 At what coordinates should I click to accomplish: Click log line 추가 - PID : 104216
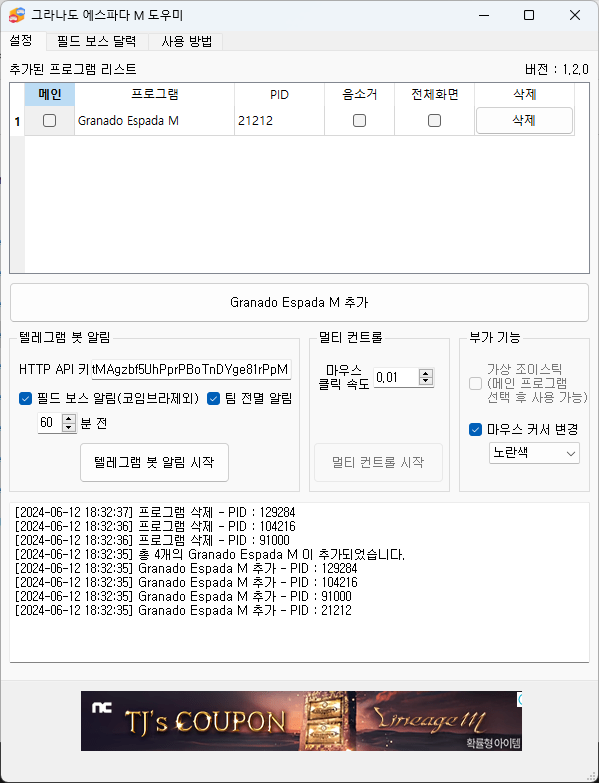(186, 582)
